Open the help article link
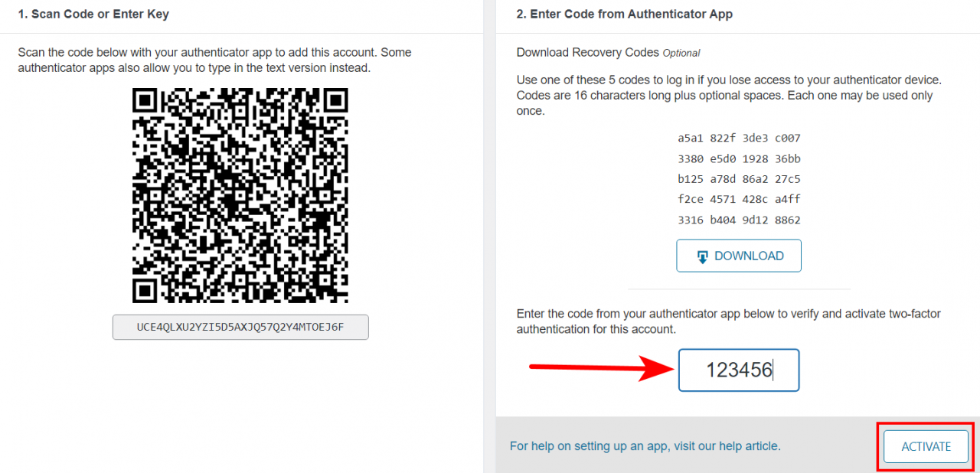The height and width of the screenshot is (473, 980). [x=645, y=445]
